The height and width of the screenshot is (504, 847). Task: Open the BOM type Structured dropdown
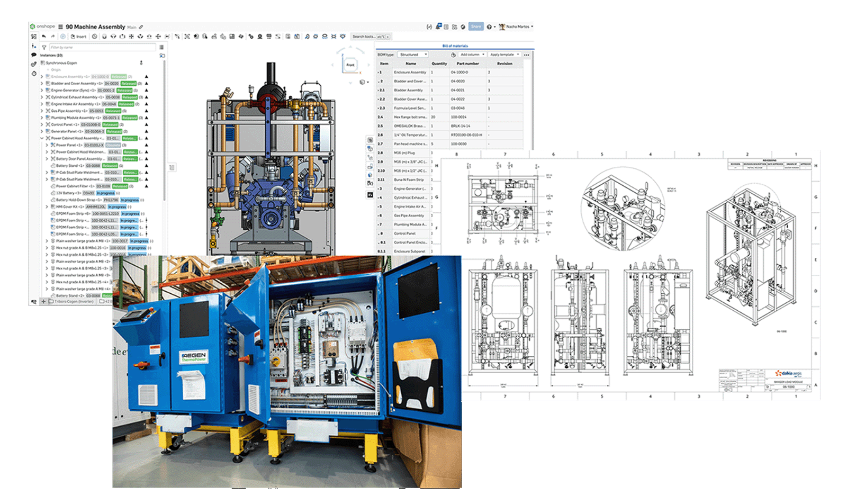pyautogui.click(x=412, y=55)
